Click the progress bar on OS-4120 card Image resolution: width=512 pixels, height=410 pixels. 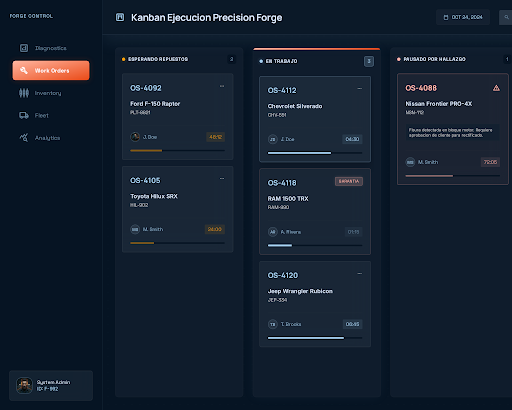coord(315,338)
